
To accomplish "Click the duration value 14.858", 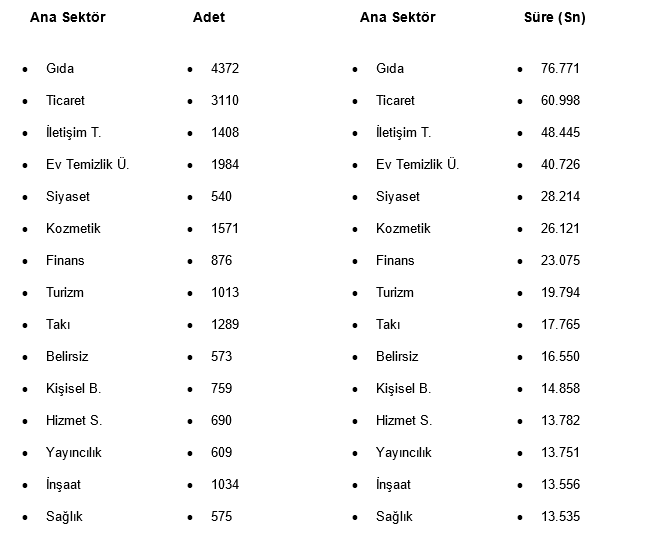I will click(x=561, y=389).
